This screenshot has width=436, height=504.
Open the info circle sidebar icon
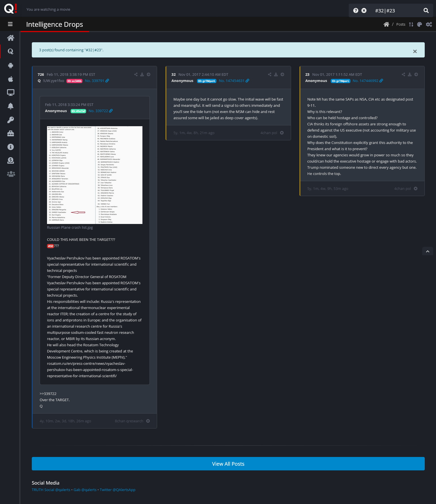coord(11,147)
